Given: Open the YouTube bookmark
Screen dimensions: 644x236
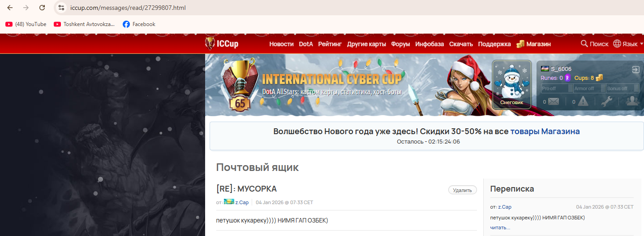Looking at the screenshot, I should [26, 24].
